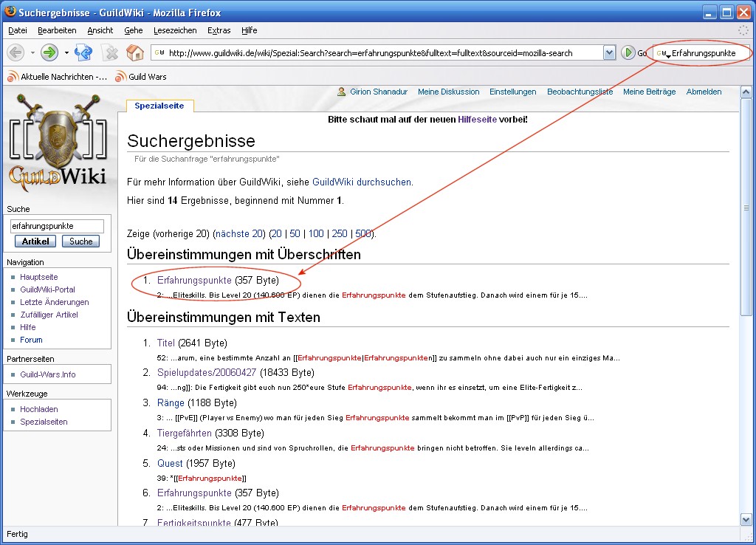This screenshot has height=545, width=756.
Task: Open the Forward button history dropdown arrow
Action: click(x=66, y=52)
